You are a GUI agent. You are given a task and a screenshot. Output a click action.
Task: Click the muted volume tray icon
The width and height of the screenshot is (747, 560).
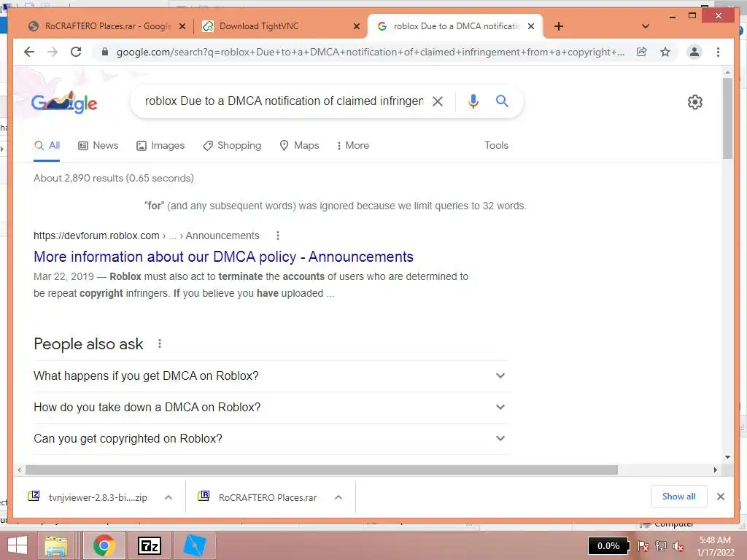point(678,546)
